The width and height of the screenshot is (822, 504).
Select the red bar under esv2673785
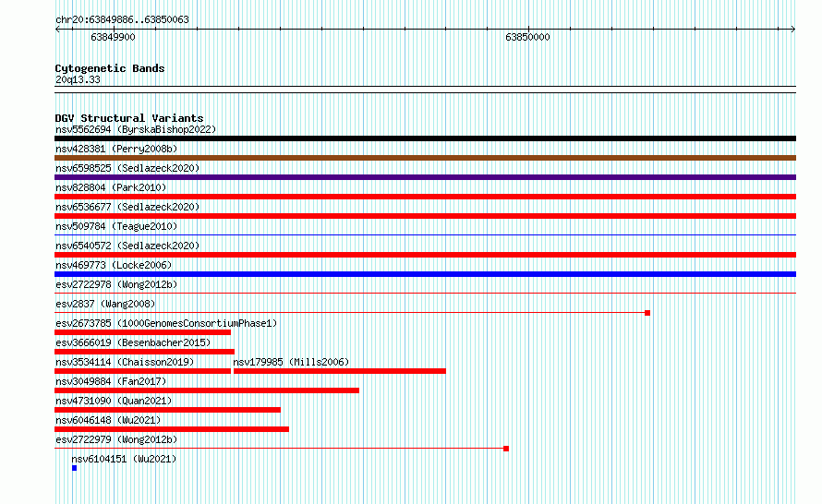coord(142,332)
